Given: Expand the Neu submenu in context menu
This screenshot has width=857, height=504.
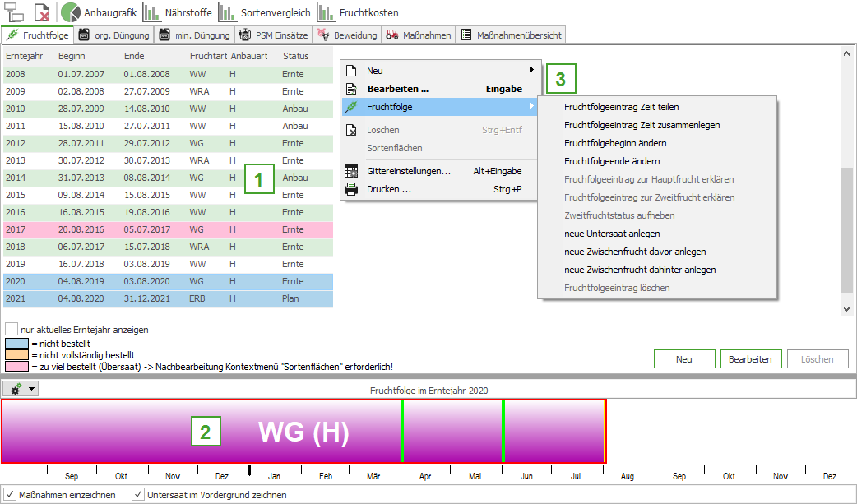Looking at the screenshot, I should [440, 71].
